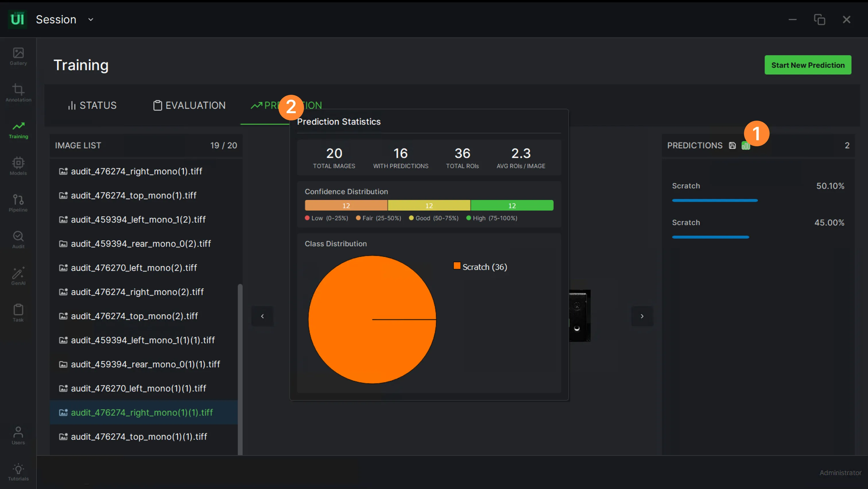
Task: Open Tutorials from the sidebar
Action: 18,472
